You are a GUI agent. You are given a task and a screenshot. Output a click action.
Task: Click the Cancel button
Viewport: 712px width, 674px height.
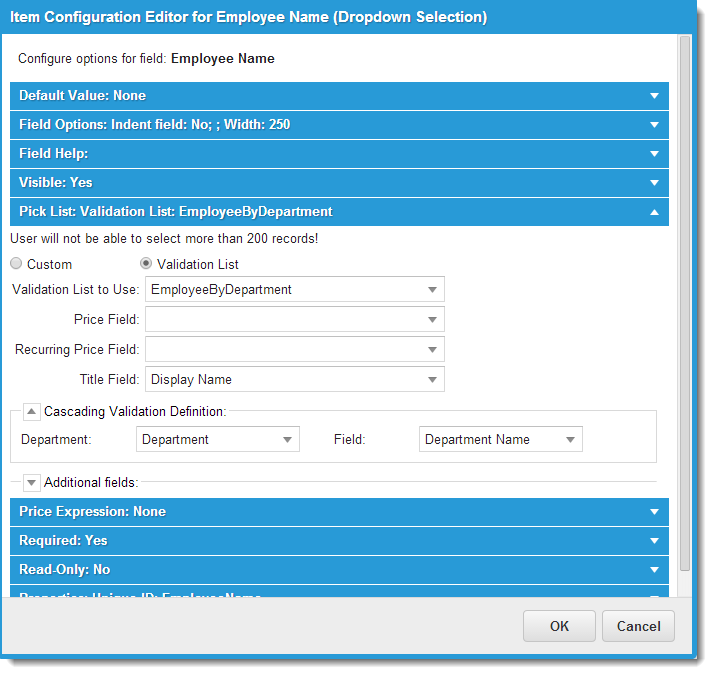[x=638, y=626]
